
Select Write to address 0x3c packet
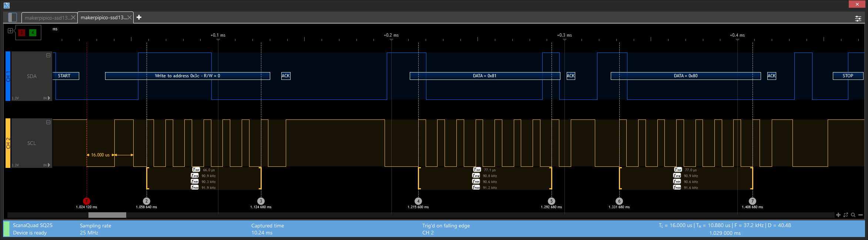coord(188,76)
